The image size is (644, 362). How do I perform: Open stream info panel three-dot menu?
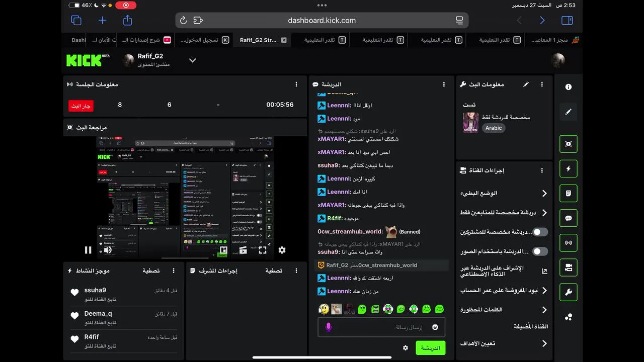(x=542, y=84)
